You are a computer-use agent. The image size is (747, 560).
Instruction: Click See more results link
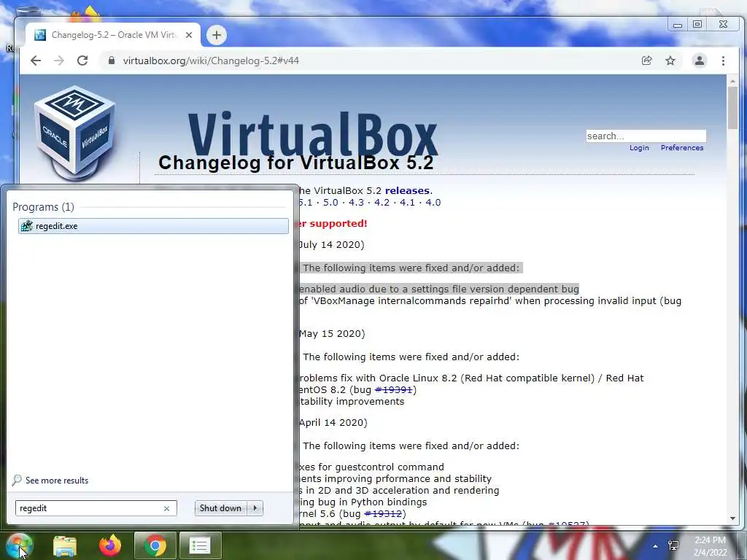pos(57,481)
